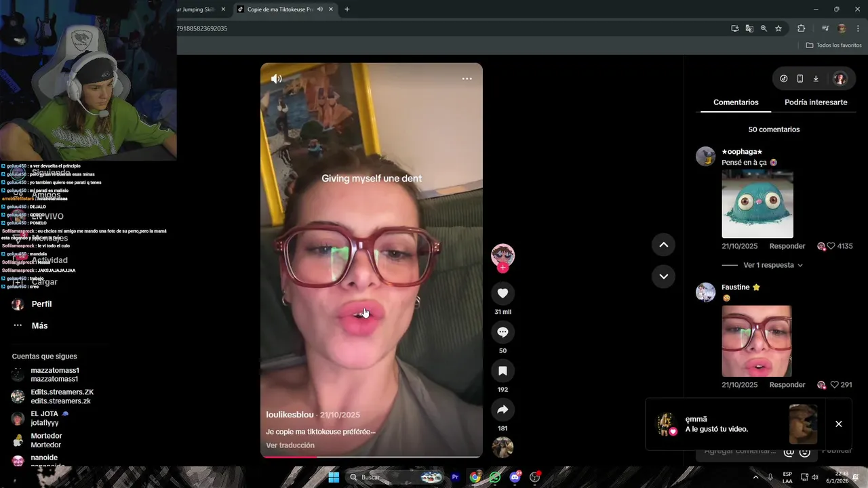Like the oophaga comment with 4135 likes
Image resolution: width=868 pixels, height=488 pixels.
click(x=830, y=246)
